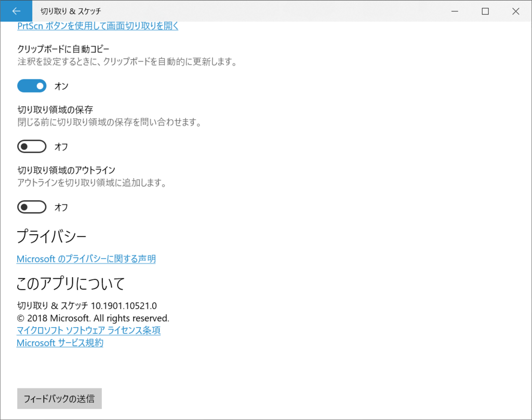This screenshot has height=420, width=532.
Task: Minimize the Snip & Sketch window
Action: pyautogui.click(x=455, y=10)
